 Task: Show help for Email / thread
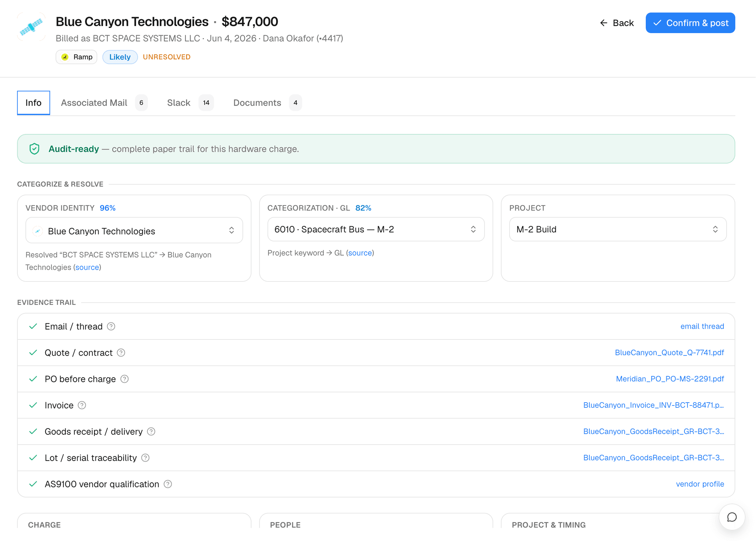[111, 327]
